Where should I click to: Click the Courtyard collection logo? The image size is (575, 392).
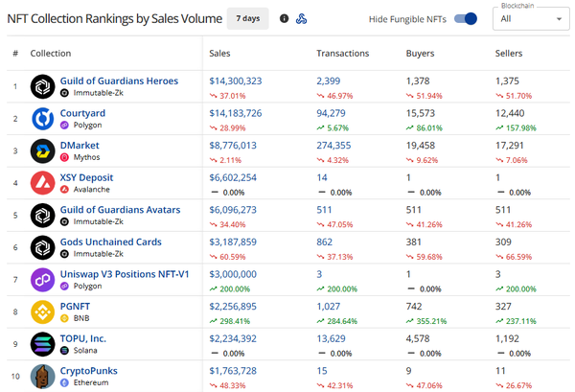(42, 119)
